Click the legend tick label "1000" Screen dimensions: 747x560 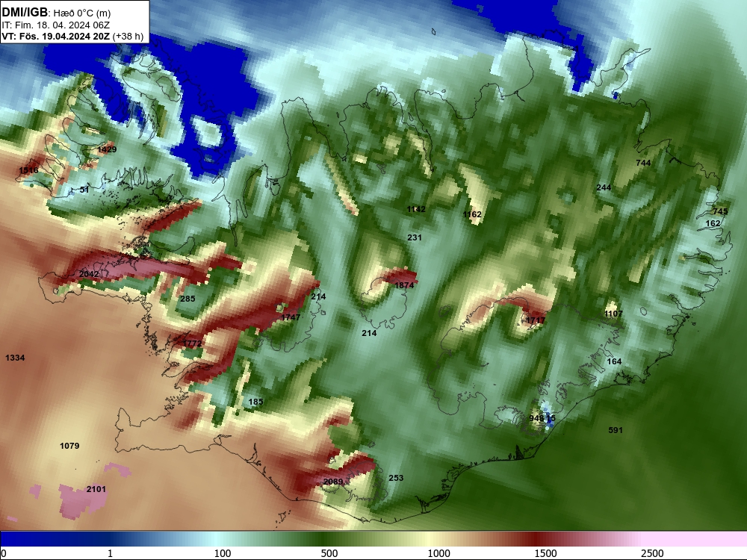point(438,553)
